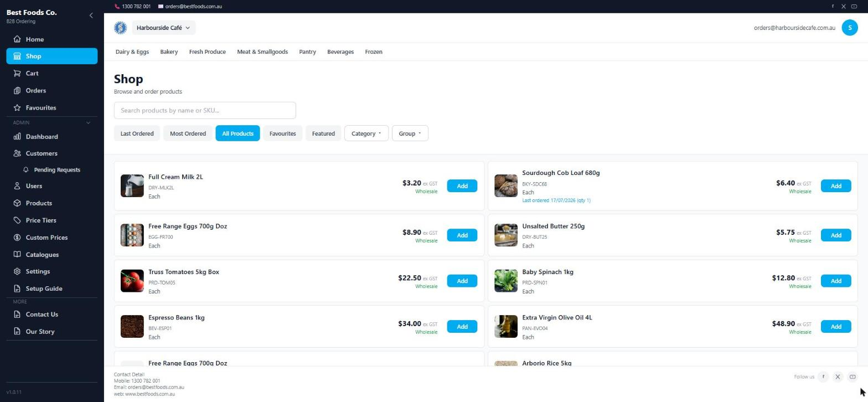The image size is (868, 402).
Task: Click the Harbourside Café logo icon
Action: point(120,28)
